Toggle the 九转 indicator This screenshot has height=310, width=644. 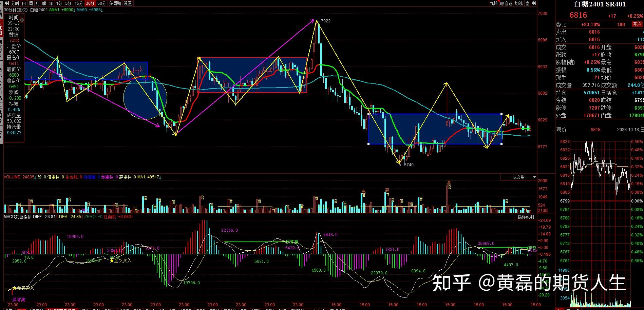click(494, 3)
